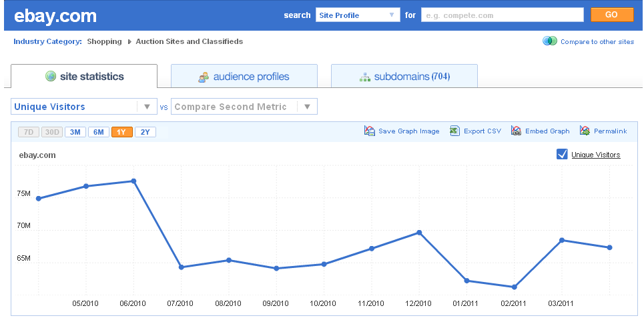Image resolution: width=644 pixels, height=318 pixels.
Task: Switch to the audience profiles tab
Action: pos(244,76)
